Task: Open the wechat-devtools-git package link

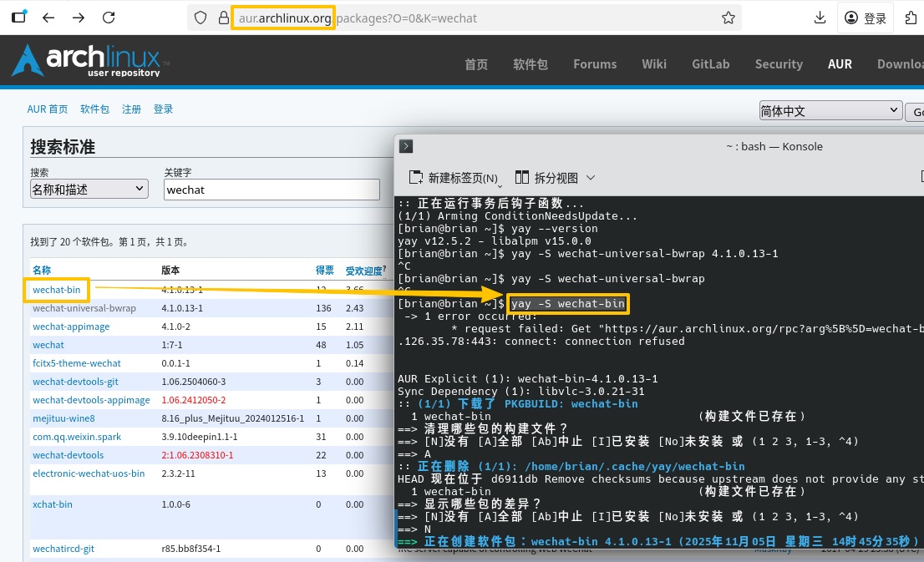Action: click(x=76, y=382)
